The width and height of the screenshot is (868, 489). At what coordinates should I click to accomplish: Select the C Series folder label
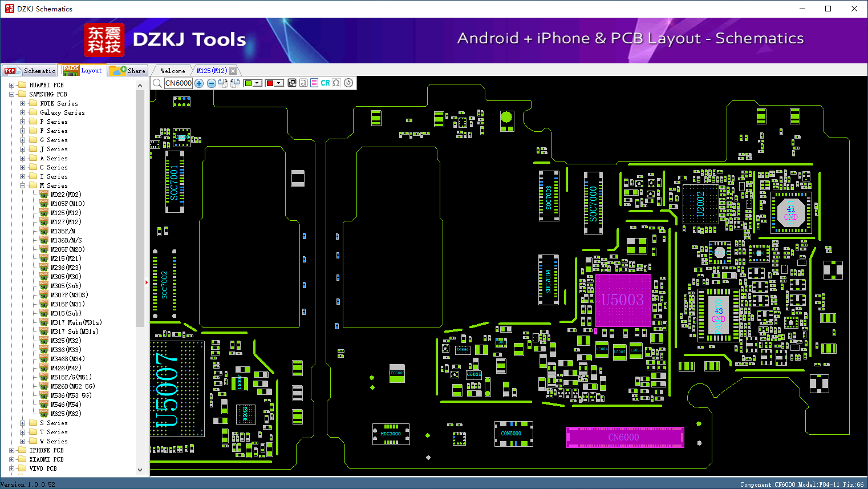(x=54, y=167)
